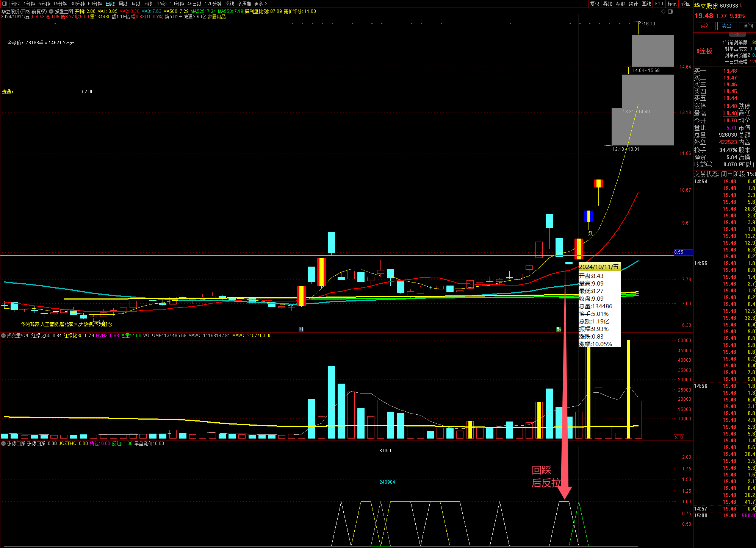Toggle 叠加 overlay mode

point(607,4)
